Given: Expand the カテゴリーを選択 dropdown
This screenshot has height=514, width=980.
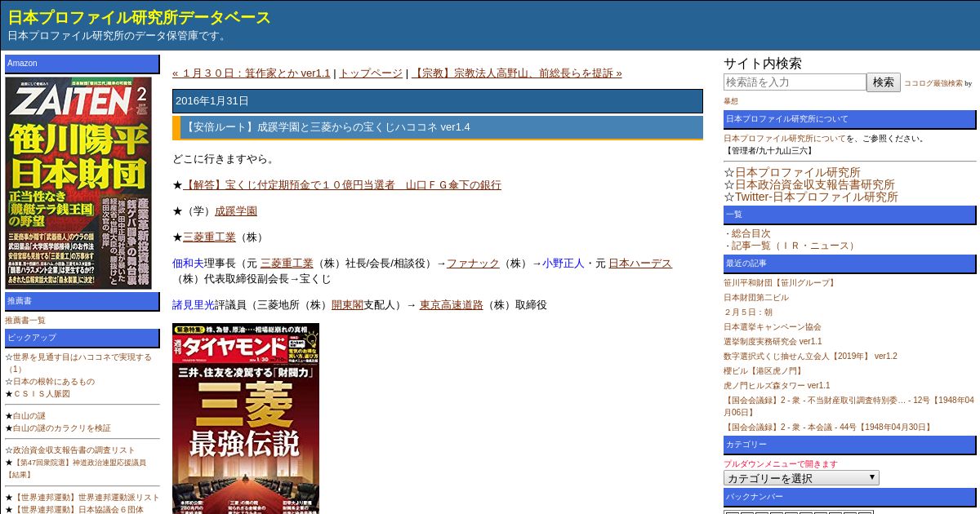Looking at the screenshot, I should click(801, 478).
